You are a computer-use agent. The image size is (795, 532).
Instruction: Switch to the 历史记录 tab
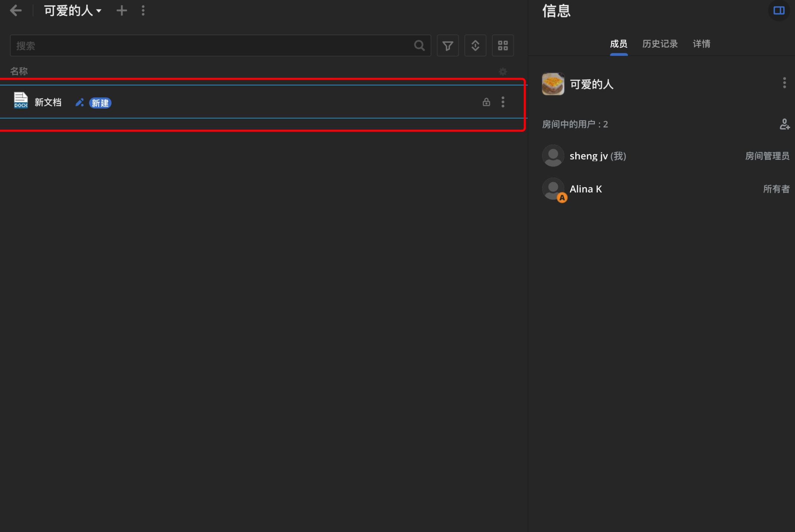tap(660, 44)
